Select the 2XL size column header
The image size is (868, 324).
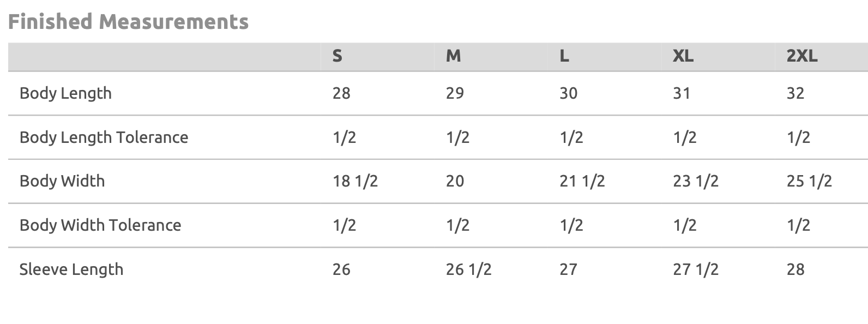[801, 56]
